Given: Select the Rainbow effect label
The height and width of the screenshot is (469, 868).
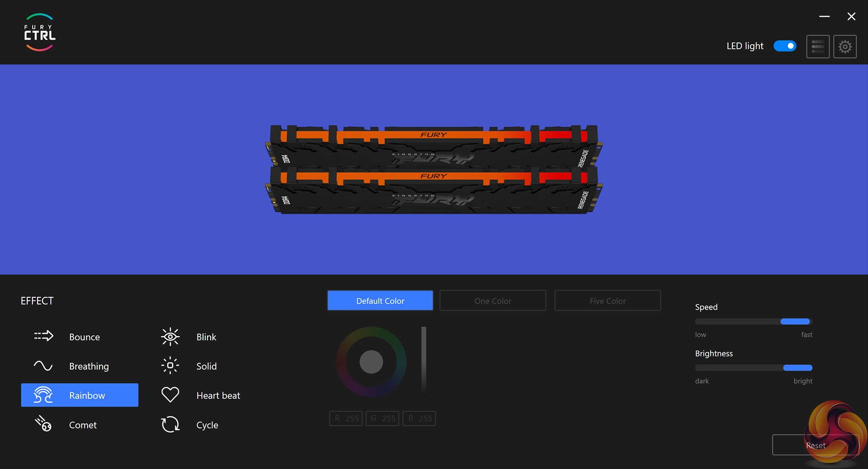Looking at the screenshot, I should click(x=87, y=396).
